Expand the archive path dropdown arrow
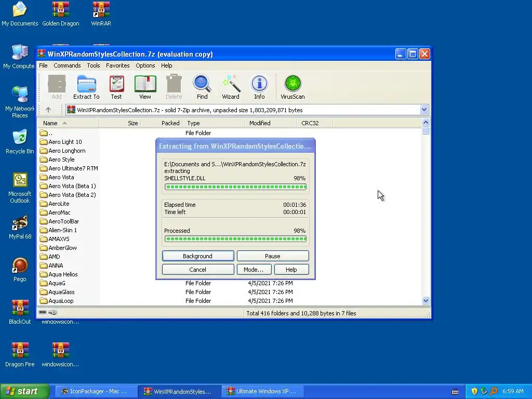 point(424,110)
